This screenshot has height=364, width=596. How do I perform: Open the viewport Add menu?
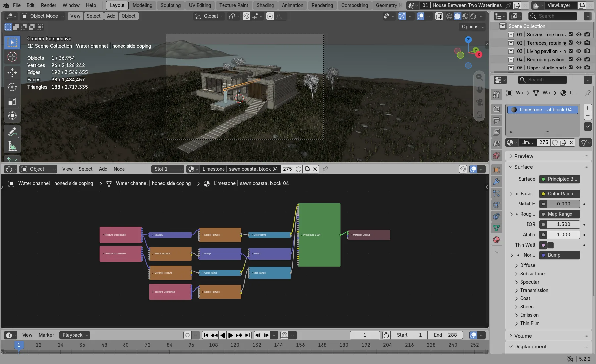[x=111, y=16]
